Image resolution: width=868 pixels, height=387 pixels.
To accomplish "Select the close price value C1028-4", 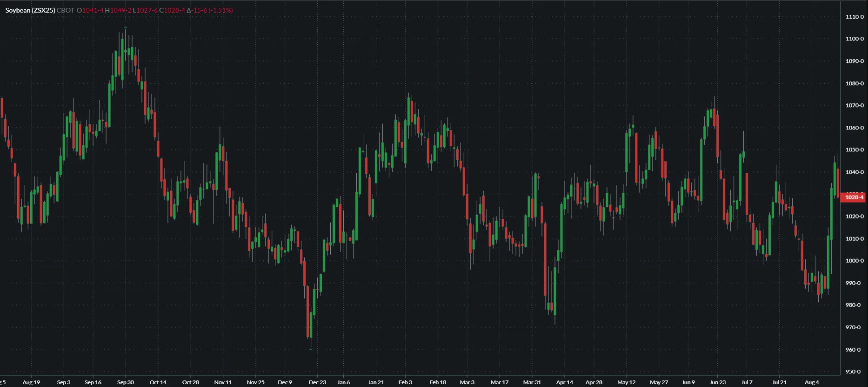I will pyautogui.click(x=172, y=10).
